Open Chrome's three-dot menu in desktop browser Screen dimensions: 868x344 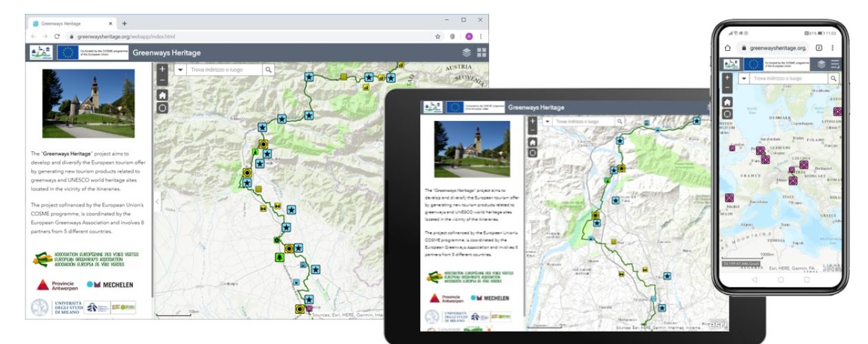point(481,36)
